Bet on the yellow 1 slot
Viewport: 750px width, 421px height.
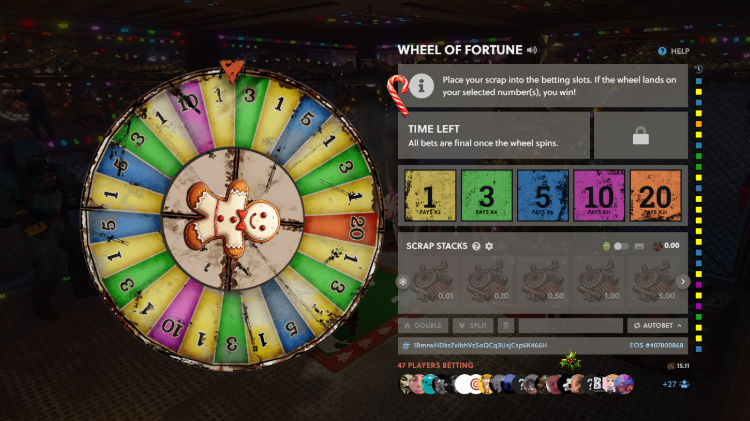click(430, 196)
